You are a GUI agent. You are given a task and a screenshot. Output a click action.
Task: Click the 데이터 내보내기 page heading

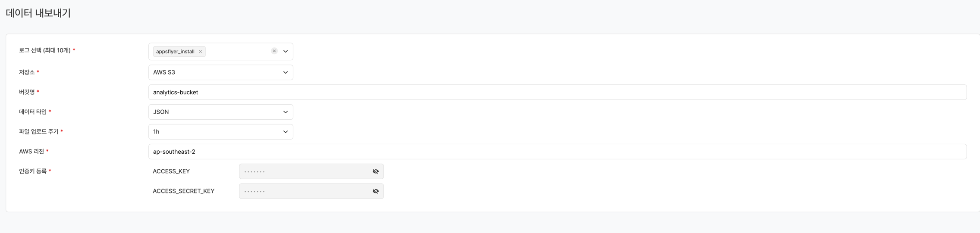[38, 13]
